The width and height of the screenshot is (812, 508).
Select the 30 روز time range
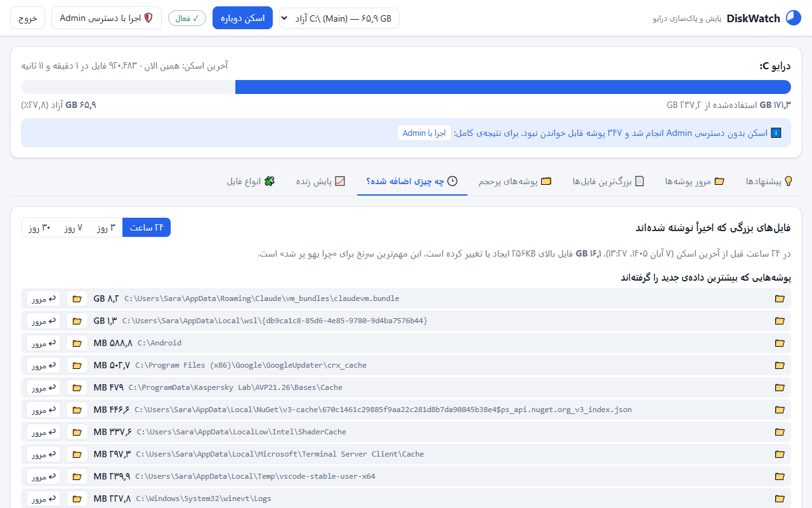tap(39, 227)
